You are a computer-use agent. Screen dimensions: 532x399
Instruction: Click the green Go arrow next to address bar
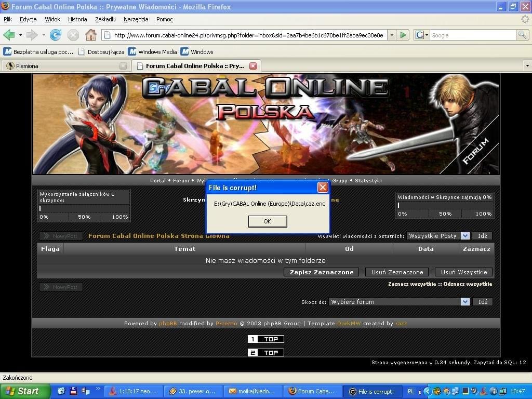coord(403,35)
